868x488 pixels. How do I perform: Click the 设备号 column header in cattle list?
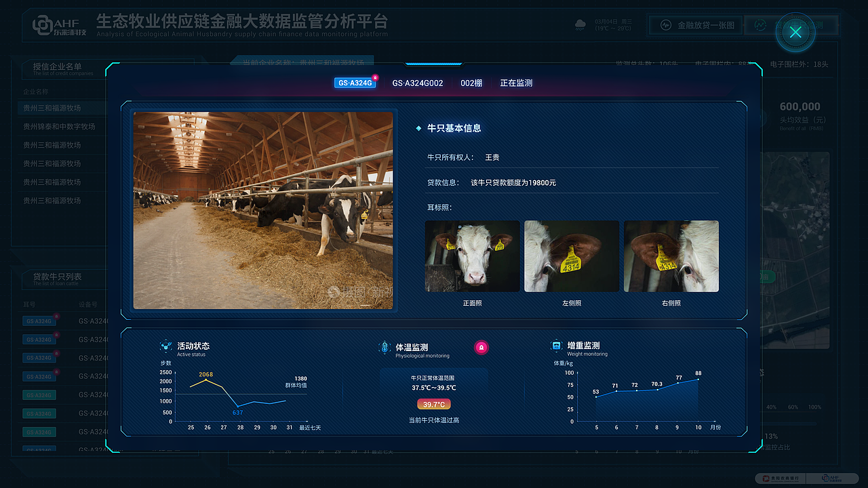[x=88, y=305]
